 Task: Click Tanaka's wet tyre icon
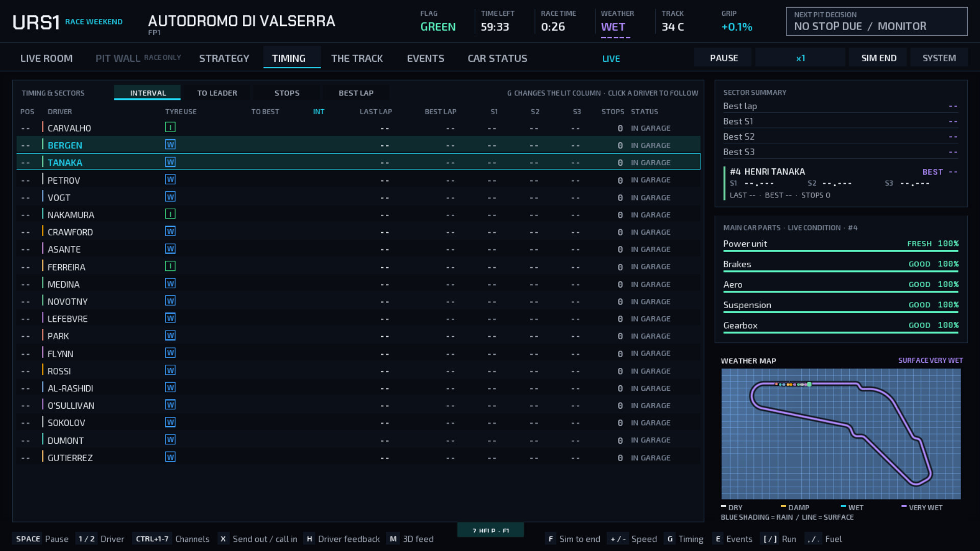point(170,162)
